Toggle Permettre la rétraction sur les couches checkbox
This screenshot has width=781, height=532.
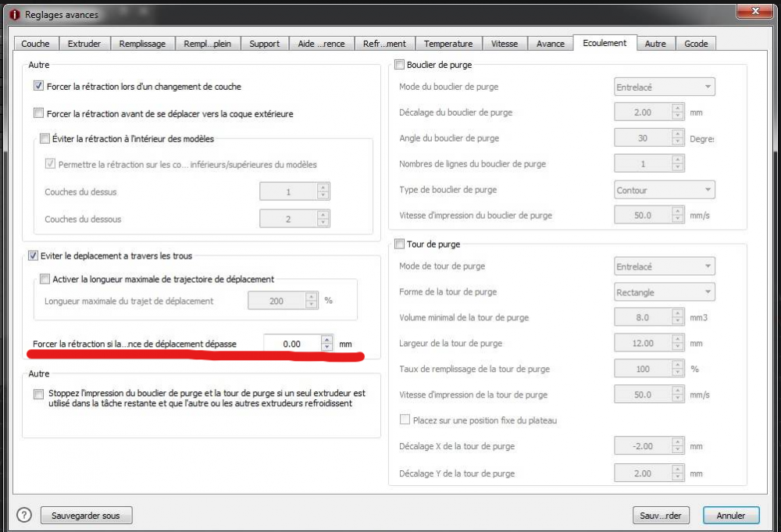[50, 163]
